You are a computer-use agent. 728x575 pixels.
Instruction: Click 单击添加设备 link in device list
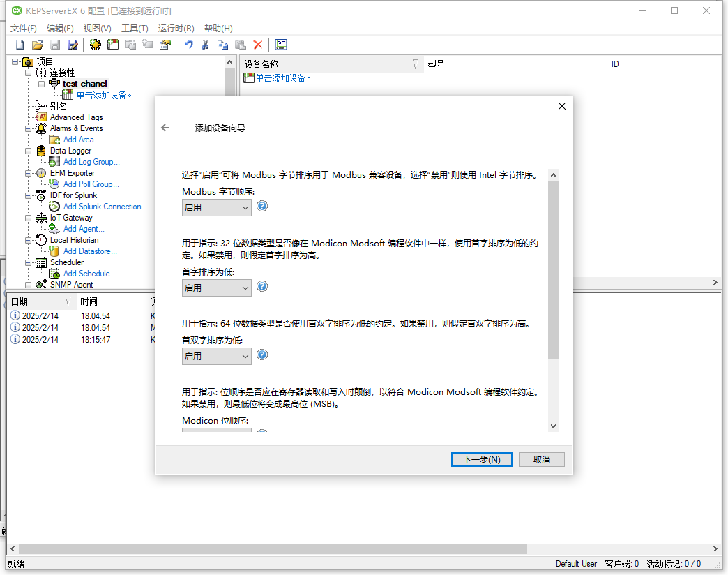point(282,78)
